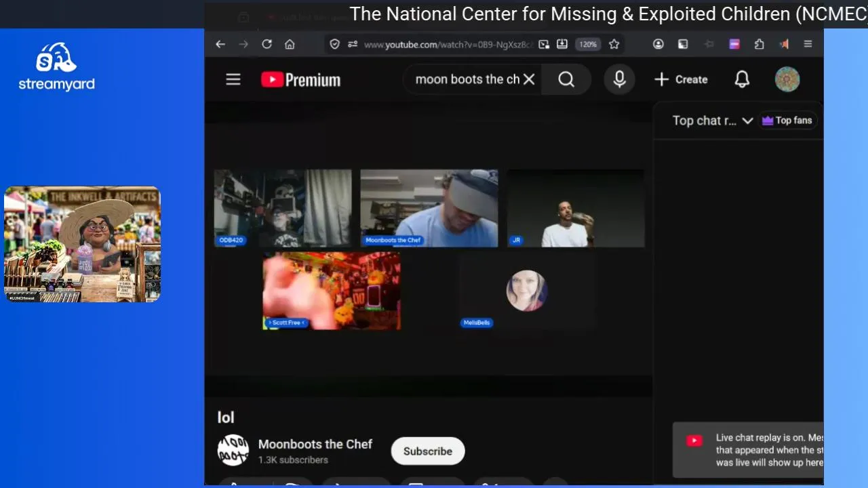Open the YouTube guide hamburger menu
Viewport: 868px width, 488px height.
pos(233,79)
